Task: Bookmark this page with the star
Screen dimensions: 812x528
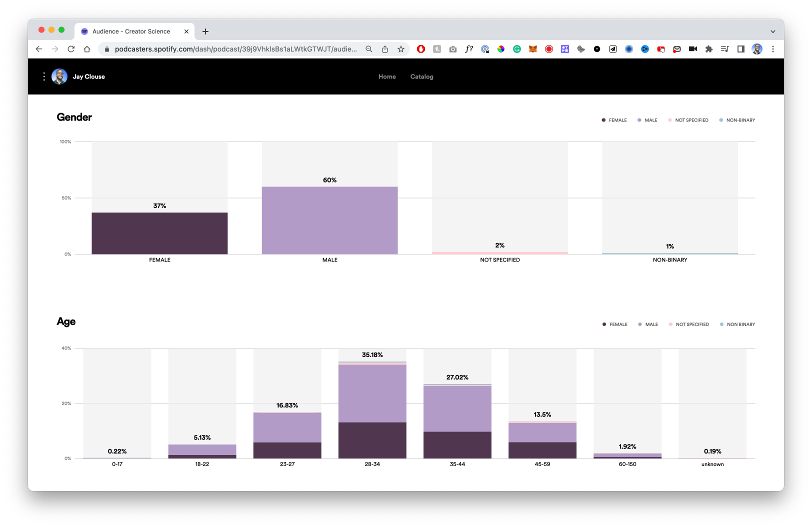Action: pyautogui.click(x=401, y=49)
